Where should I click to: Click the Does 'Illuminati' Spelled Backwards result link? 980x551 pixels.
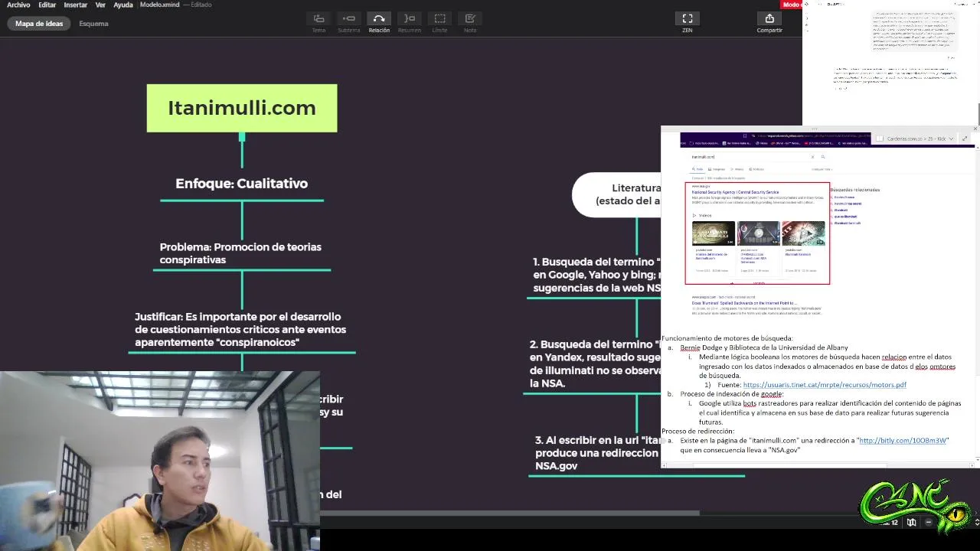tap(744, 303)
